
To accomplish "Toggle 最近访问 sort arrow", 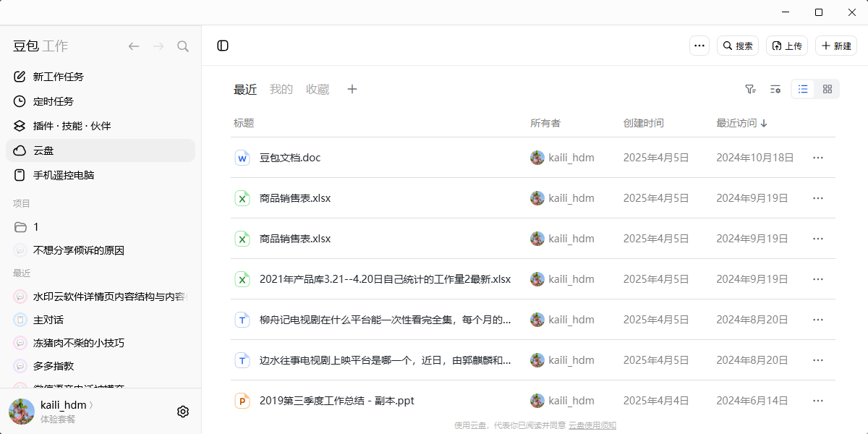I will click(764, 124).
